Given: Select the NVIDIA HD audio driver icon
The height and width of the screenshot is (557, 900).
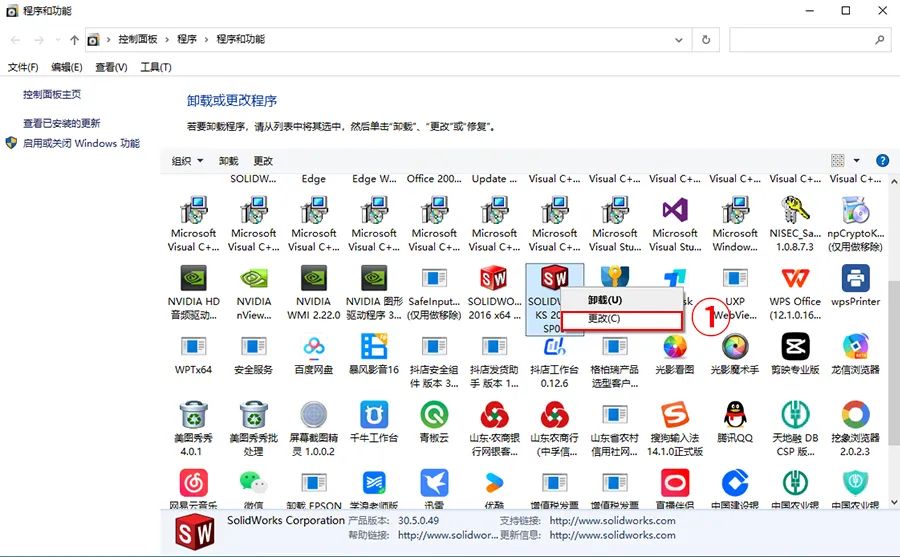Looking at the screenshot, I should coord(194,278).
